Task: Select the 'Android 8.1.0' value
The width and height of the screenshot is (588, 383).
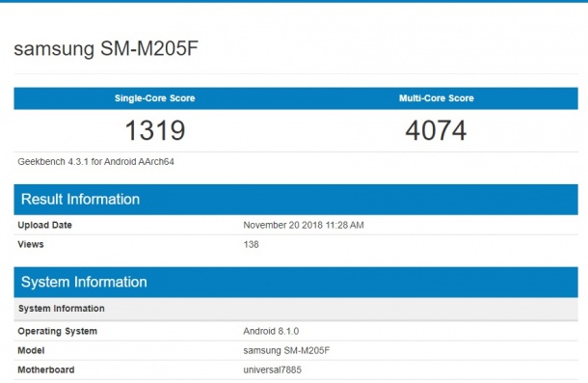Action: (x=271, y=331)
